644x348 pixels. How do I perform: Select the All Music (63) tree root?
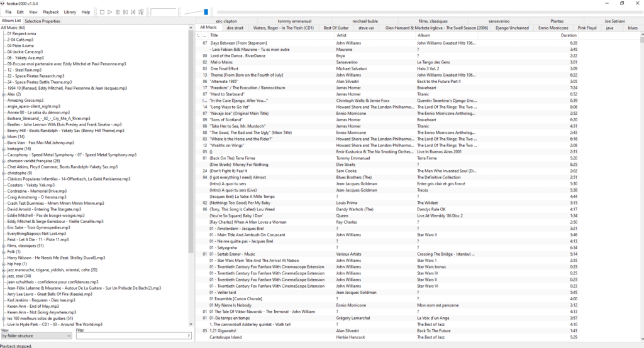pos(13,28)
